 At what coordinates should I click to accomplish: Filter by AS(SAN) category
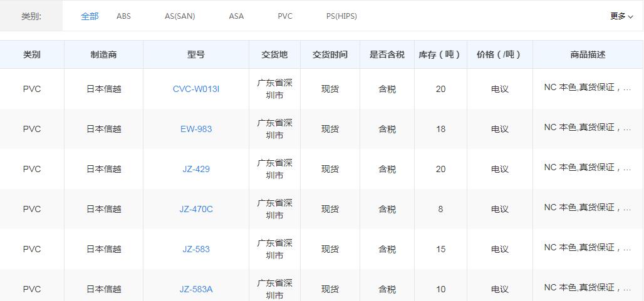(180, 16)
